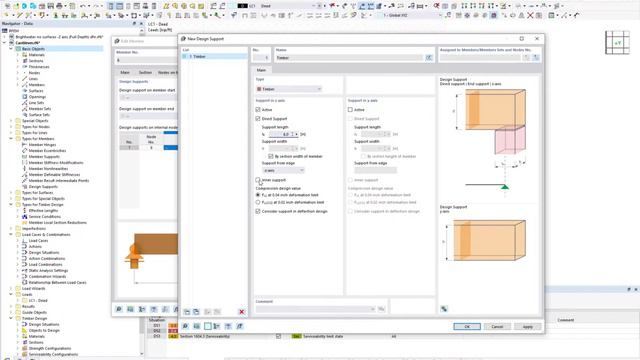Select Member Eccentricities in the Navigator
This screenshot has width=640, height=360.
pos(47,151)
